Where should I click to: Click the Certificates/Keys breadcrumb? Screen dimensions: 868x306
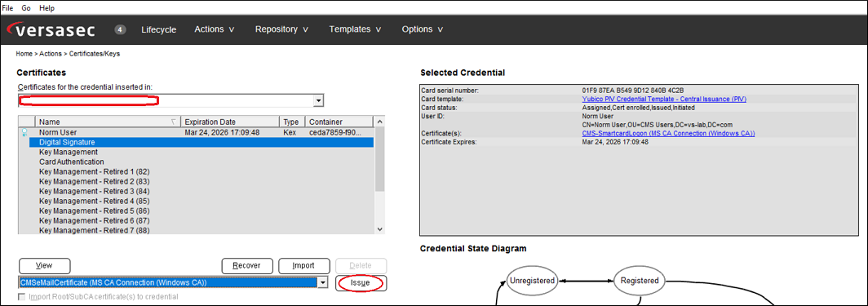[x=95, y=54]
